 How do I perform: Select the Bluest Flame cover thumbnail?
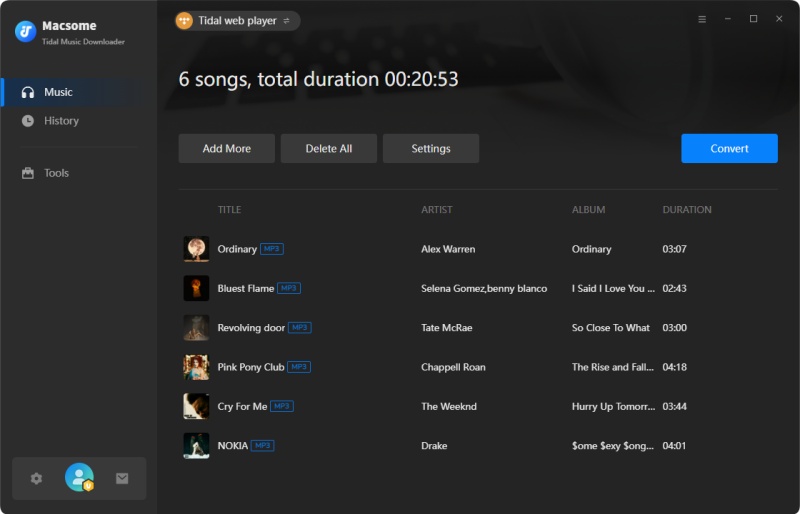click(x=196, y=288)
